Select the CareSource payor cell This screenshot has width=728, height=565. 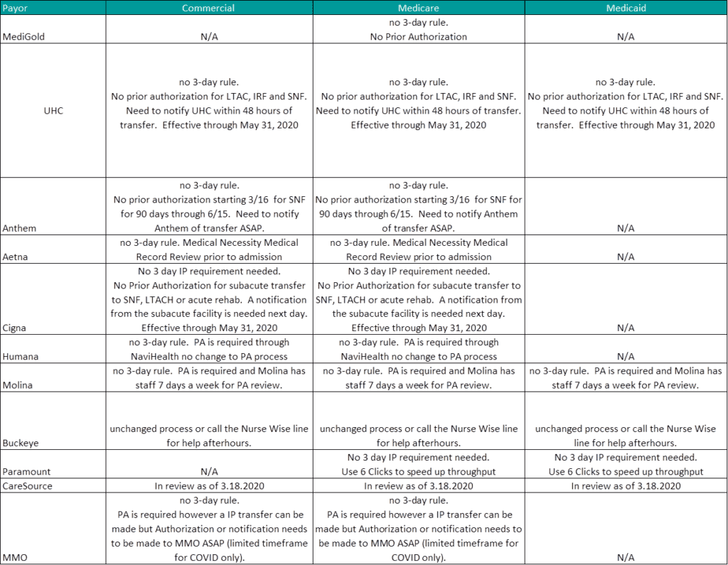(28, 486)
